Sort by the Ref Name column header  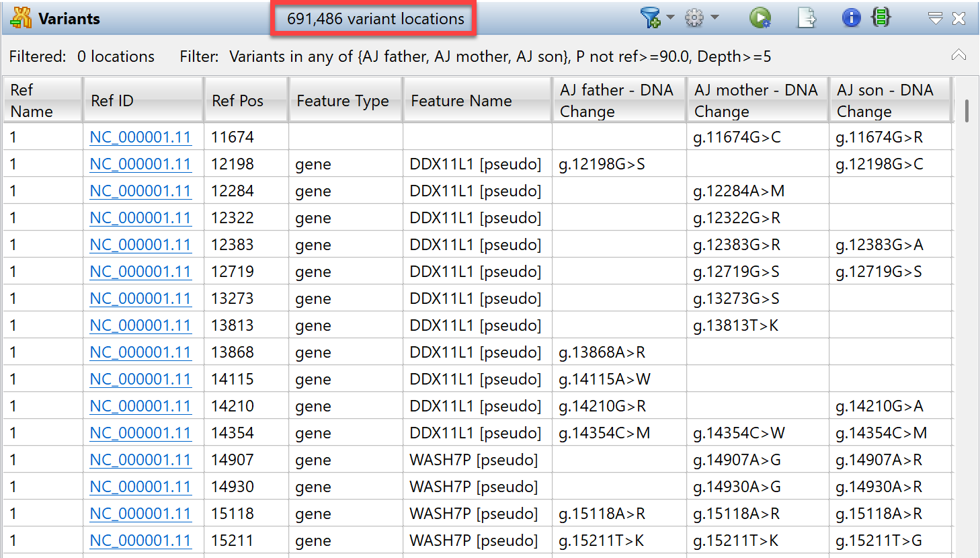point(42,100)
